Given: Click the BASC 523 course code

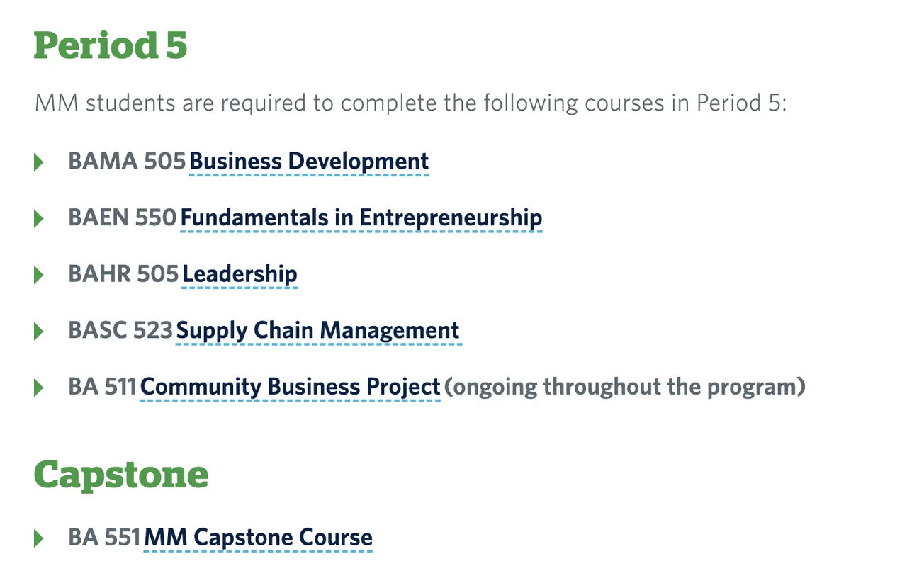Looking at the screenshot, I should (120, 330).
